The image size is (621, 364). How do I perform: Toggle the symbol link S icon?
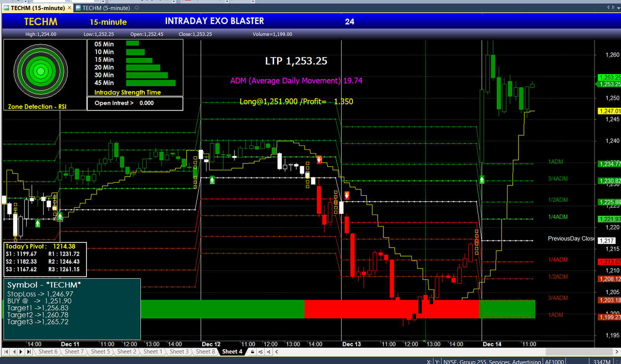click(x=260, y=352)
